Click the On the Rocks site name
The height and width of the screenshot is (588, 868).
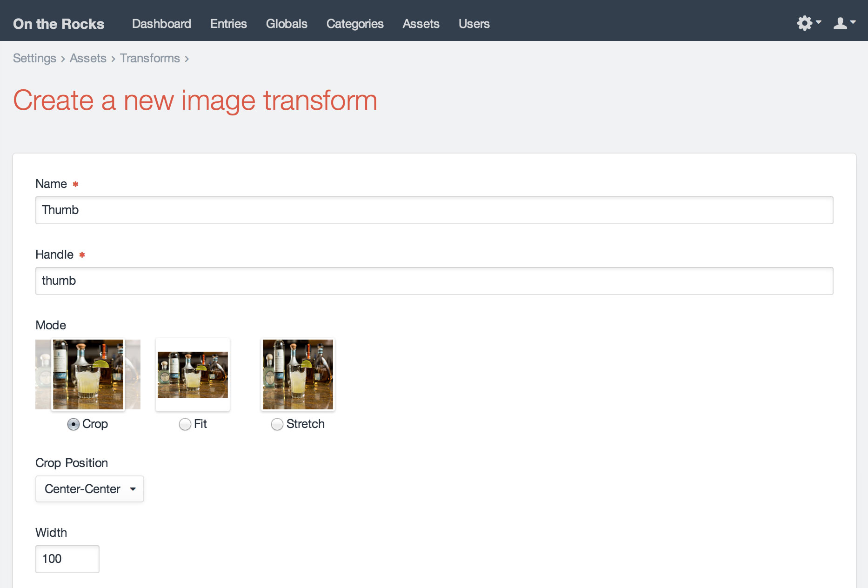tap(58, 24)
